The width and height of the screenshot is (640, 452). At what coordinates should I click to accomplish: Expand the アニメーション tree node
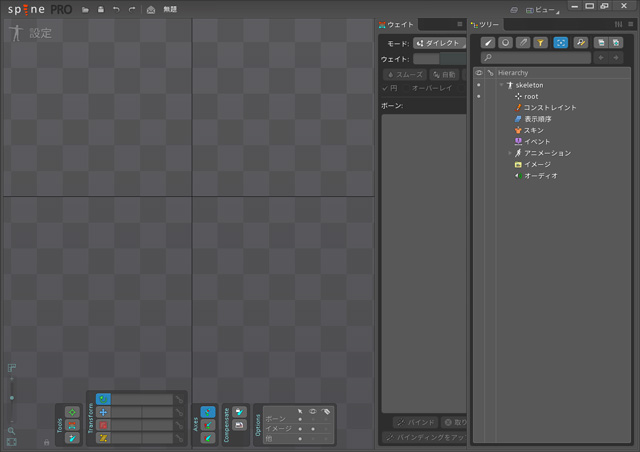[x=509, y=153]
